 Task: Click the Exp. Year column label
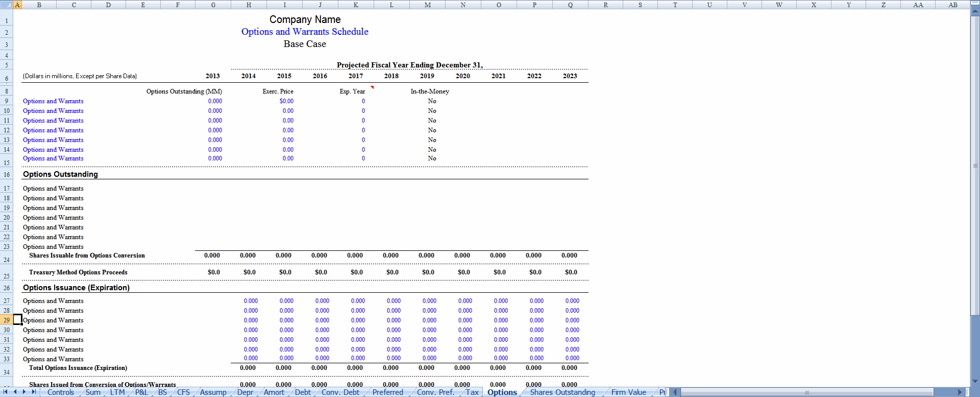tap(352, 91)
